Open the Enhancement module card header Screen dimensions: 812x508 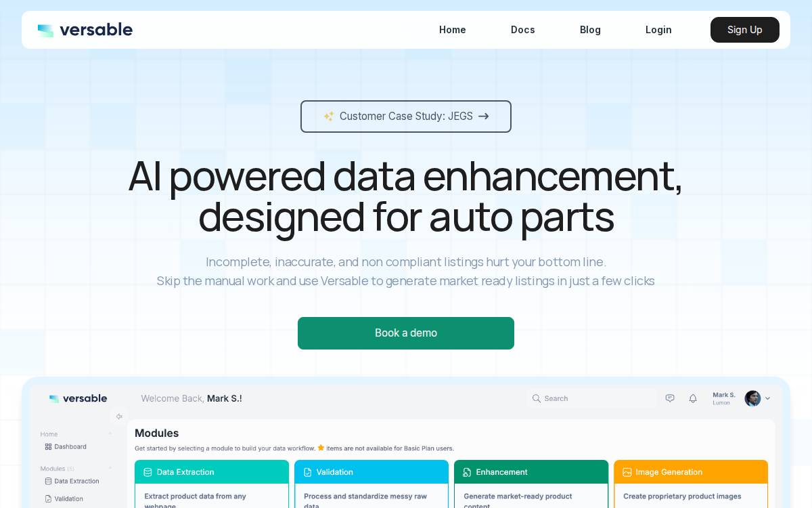pyautogui.click(x=531, y=472)
